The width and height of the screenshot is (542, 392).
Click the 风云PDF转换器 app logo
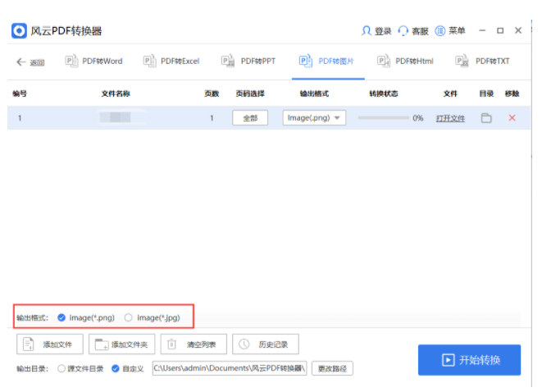coord(19,31)
